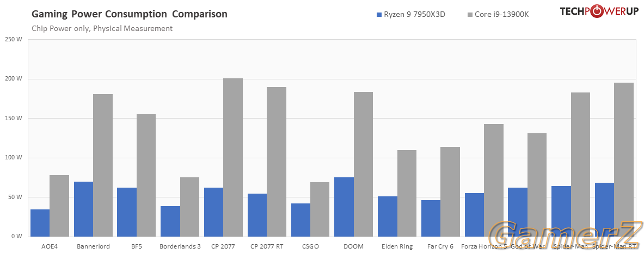Select the 'Core i9-13900K' legend label
The height and width of the screenshot is (254, 644).
501,15
